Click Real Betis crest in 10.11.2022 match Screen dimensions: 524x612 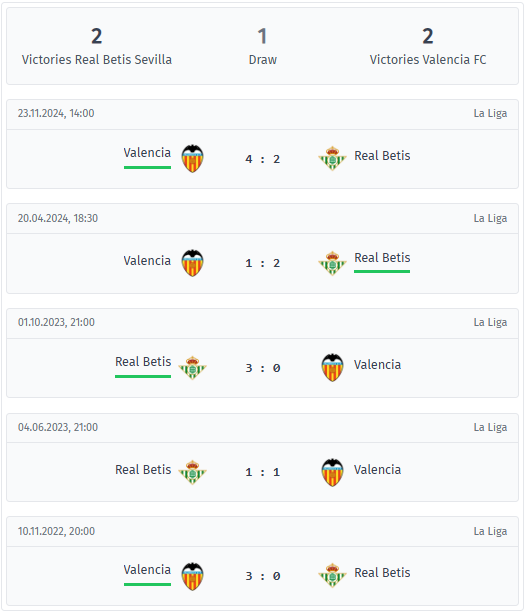click(332, 575)
